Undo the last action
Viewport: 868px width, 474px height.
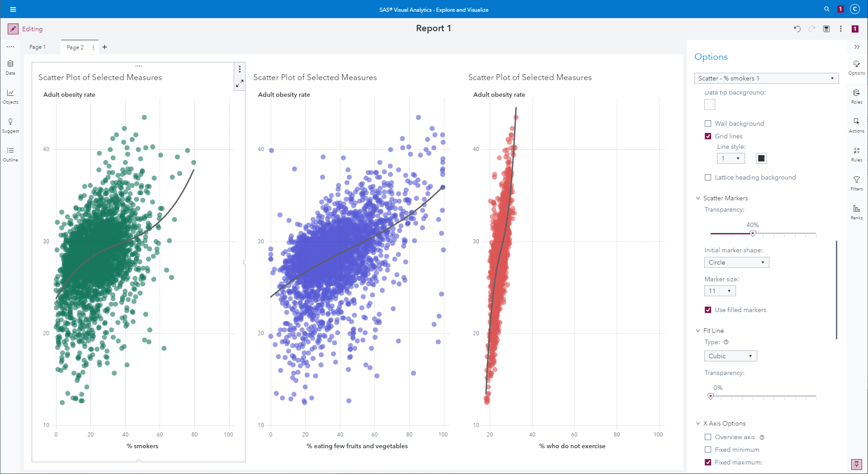[x=797, y=29]
